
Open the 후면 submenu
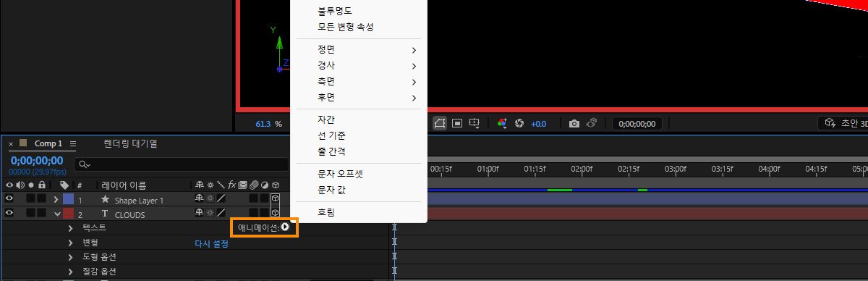[x=358, y=98]
